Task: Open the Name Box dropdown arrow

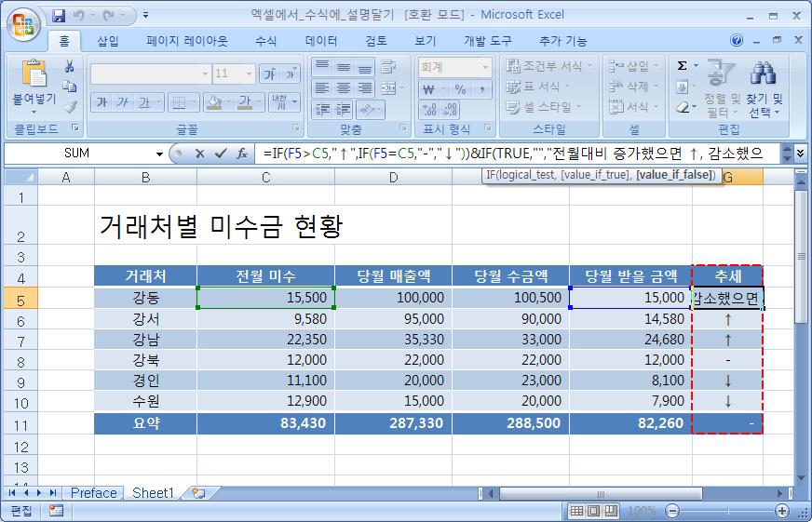Action: [x=159, y=154]
